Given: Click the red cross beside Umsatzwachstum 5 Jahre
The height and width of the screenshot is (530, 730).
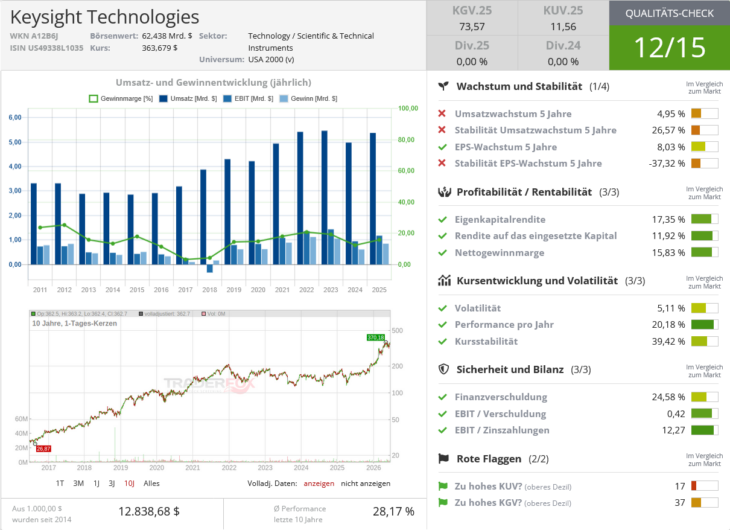Looking at the screenshot, I should (x=442, y=113).
